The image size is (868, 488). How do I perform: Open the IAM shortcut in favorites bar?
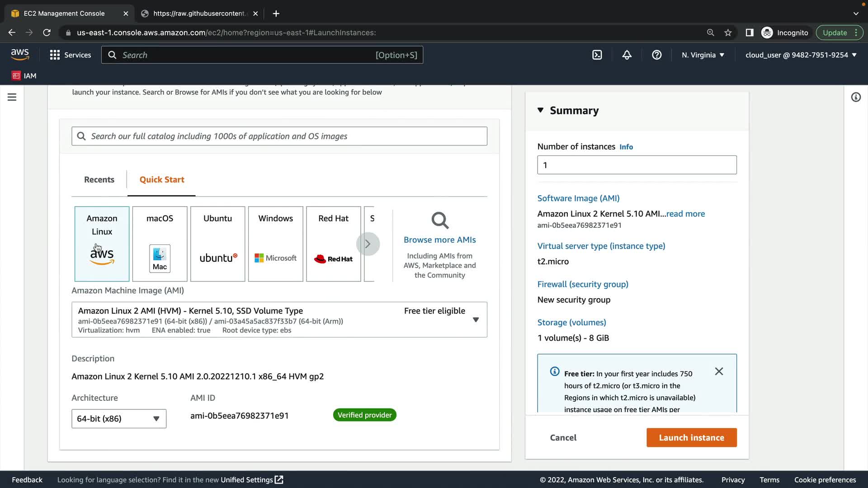(24, 75)
